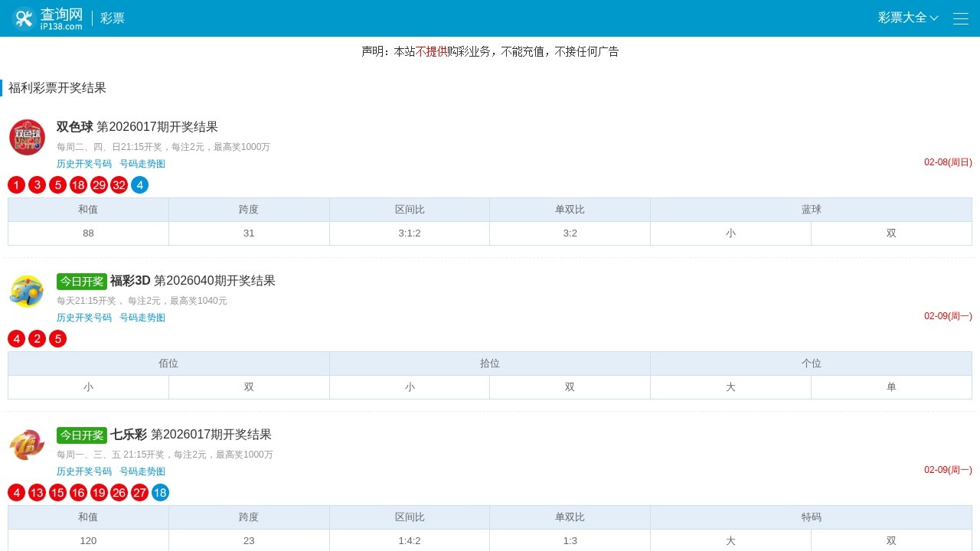980x551 pixels.
Task: Open 历史开奖号码 under 七乐彩
Action: tap(84, 471)
